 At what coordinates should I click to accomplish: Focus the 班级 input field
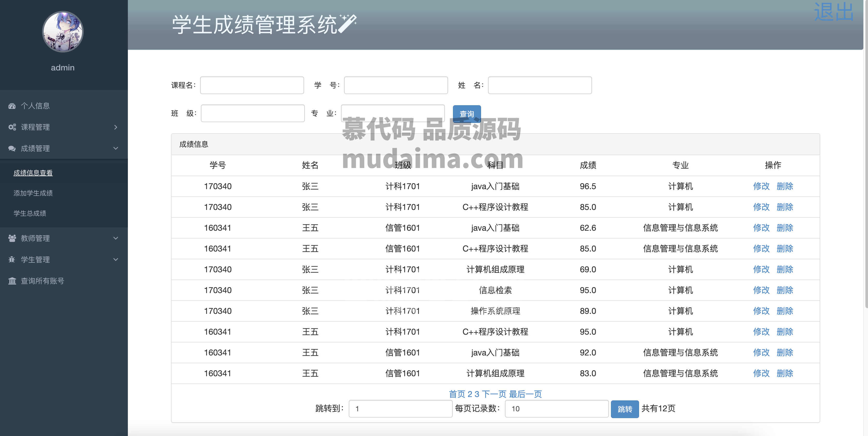coord(253,113)
